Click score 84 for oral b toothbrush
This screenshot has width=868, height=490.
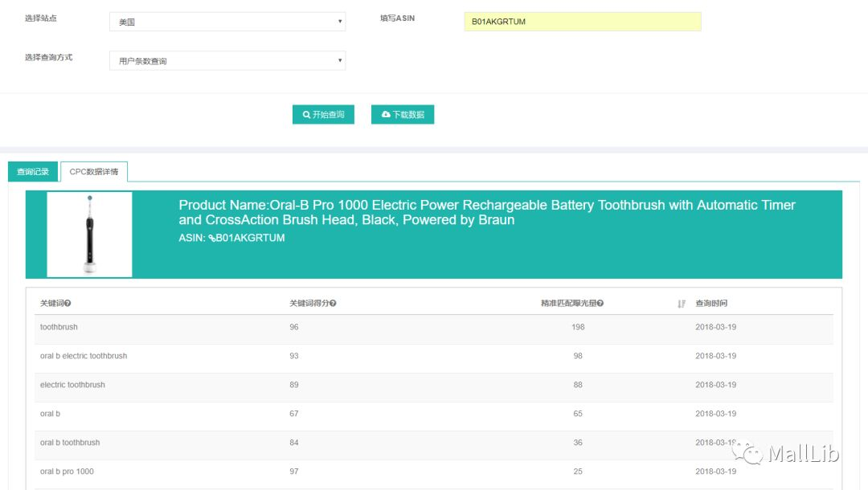294,443
